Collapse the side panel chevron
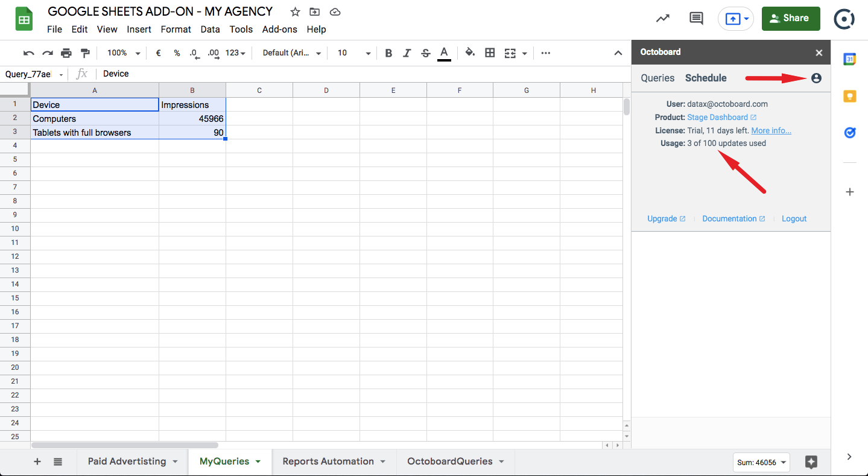Image resolution: width=868 pixels, height=476 pixels. click(849, 457)
